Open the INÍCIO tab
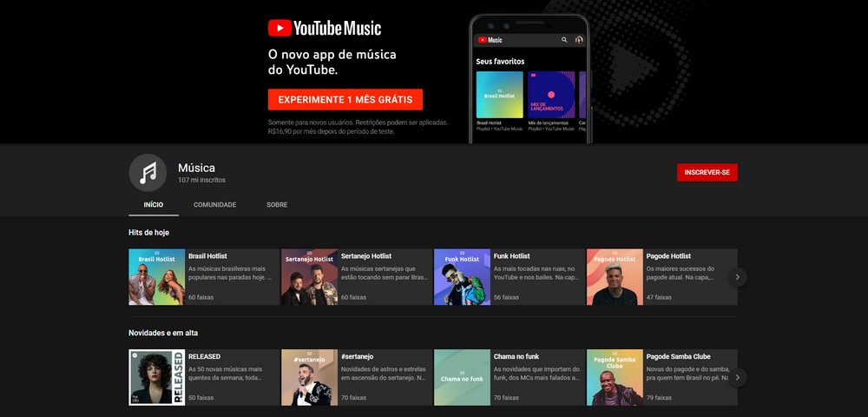Viewport: 868px width, 417px height. click(154, 205)
